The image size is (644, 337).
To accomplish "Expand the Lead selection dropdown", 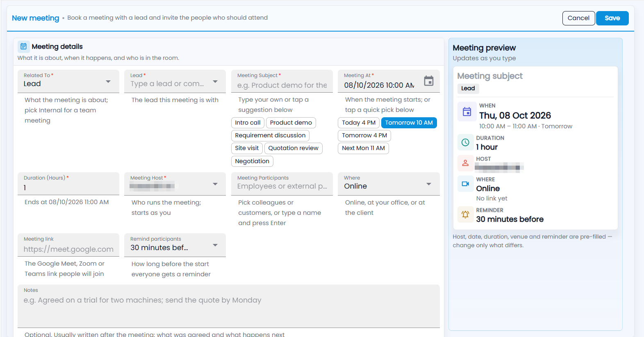I will (x=175, y=81).
